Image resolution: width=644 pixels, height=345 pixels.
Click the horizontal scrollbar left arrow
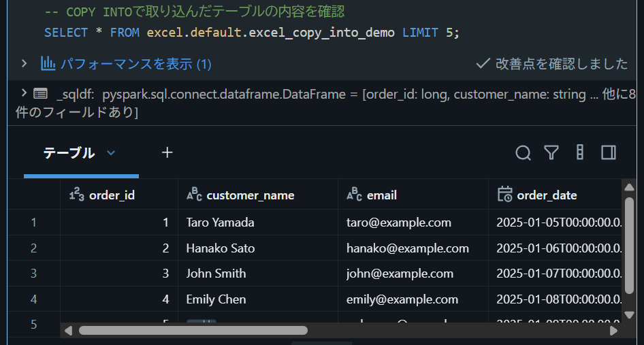click(x=69, y=331)
